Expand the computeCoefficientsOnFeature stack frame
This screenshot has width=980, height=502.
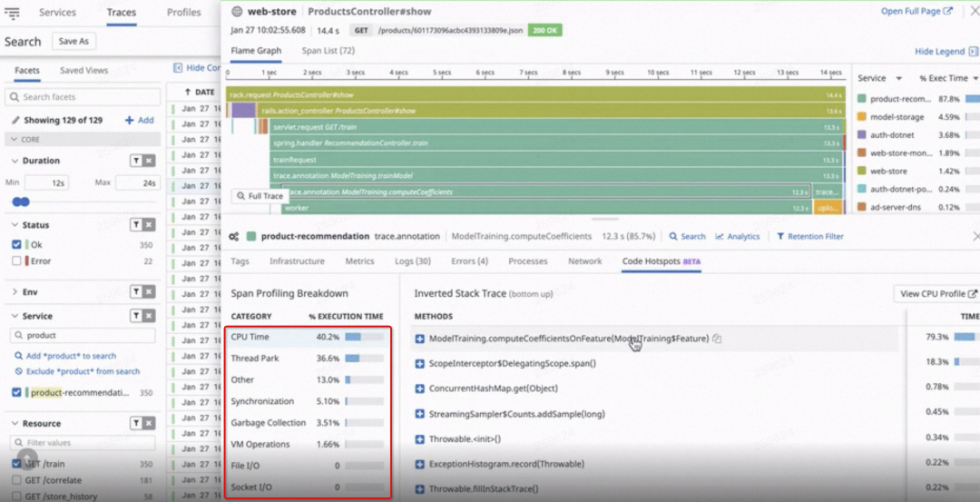tap(420, 339)
